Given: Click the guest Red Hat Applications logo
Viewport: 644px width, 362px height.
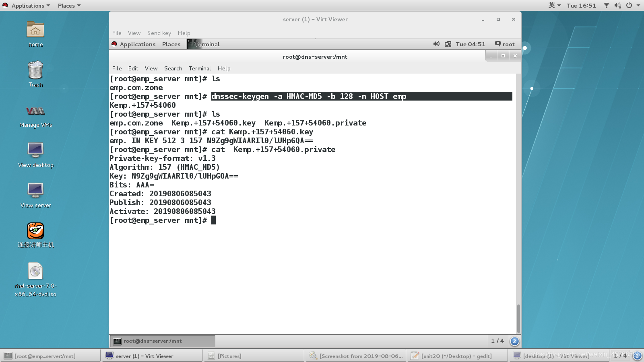Looking at the screenshot, I should pos(114,44).
